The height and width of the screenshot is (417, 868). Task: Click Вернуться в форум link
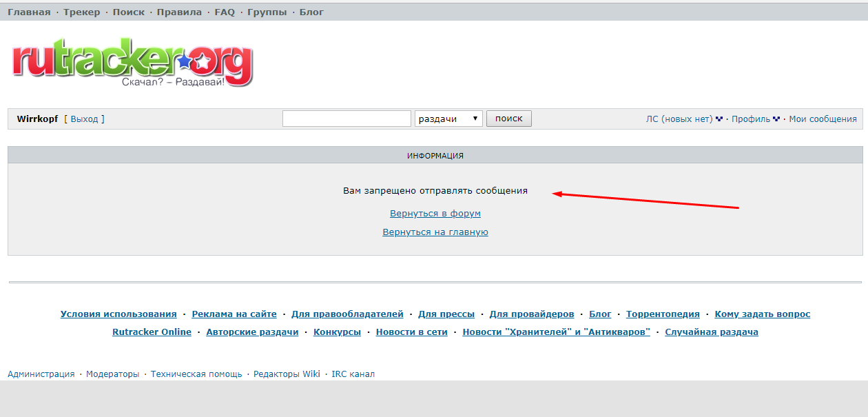tap(435, 214)
